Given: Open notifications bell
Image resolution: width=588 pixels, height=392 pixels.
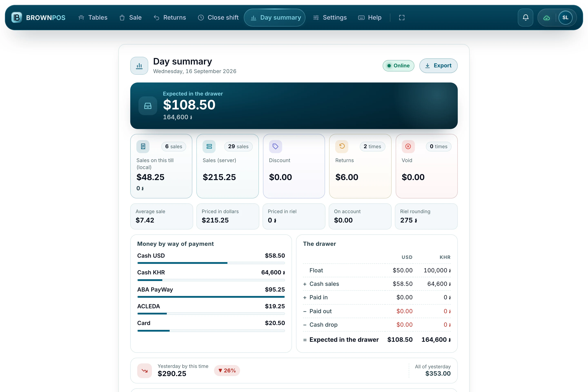Looking at the screenshot, I should pos(526,18).
